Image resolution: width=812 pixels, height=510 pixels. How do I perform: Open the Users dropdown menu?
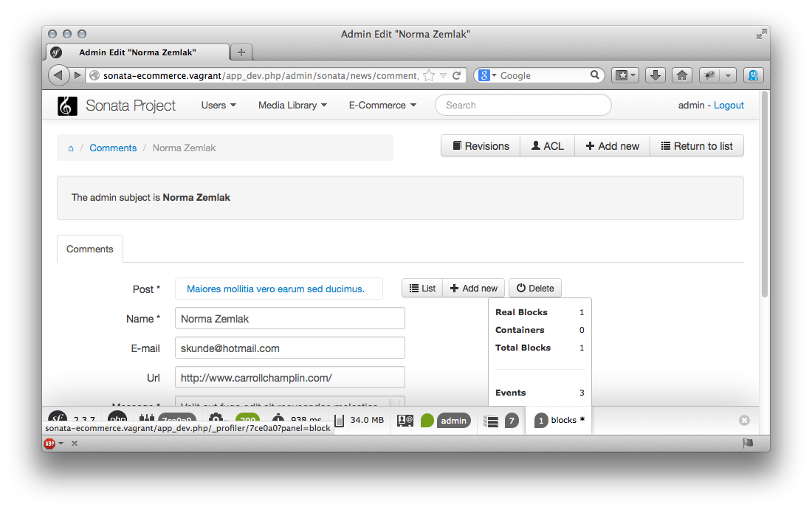click(219, 106)
